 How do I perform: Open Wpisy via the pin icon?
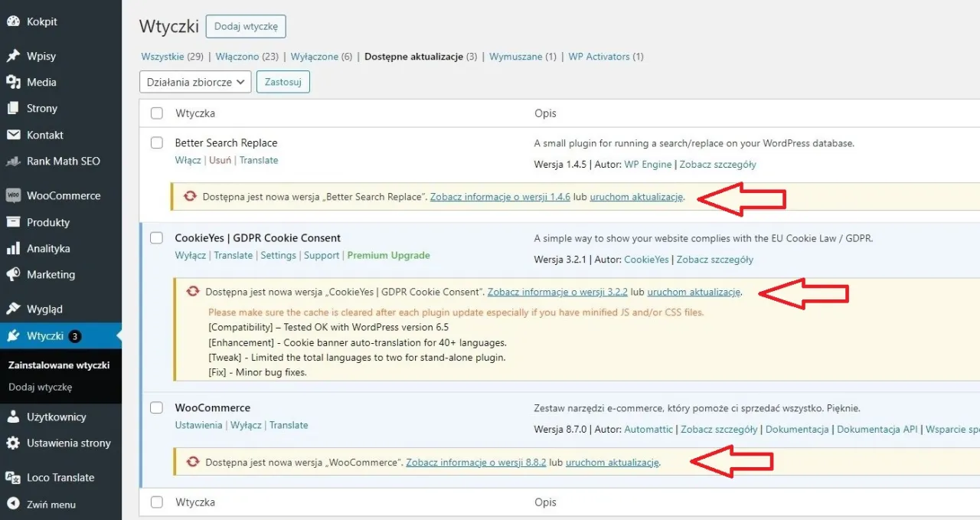click(x=13, y=56)
